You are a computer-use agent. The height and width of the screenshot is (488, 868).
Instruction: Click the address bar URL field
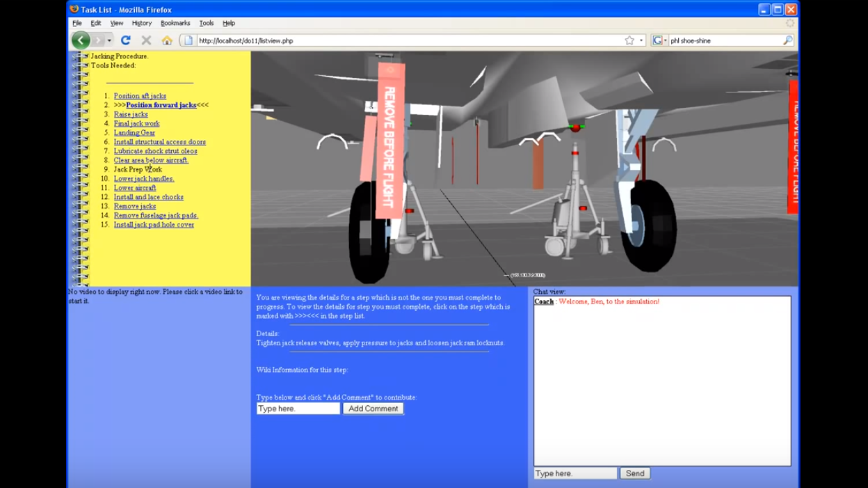(410, 40)
